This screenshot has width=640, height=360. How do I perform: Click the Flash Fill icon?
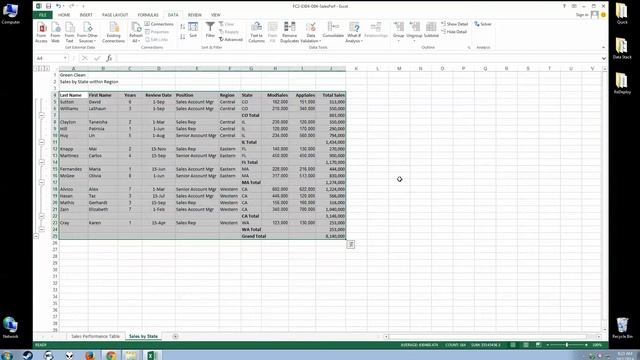pos(273,32)
